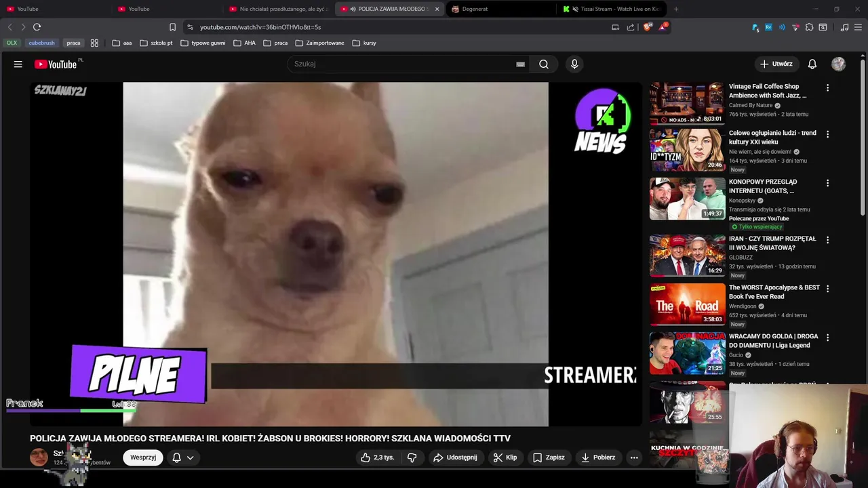Image resolution: width=868 pixels, height=488 pixels.
Task: Dislike the video with thumbs down
Action: click(x=412, y=457)
